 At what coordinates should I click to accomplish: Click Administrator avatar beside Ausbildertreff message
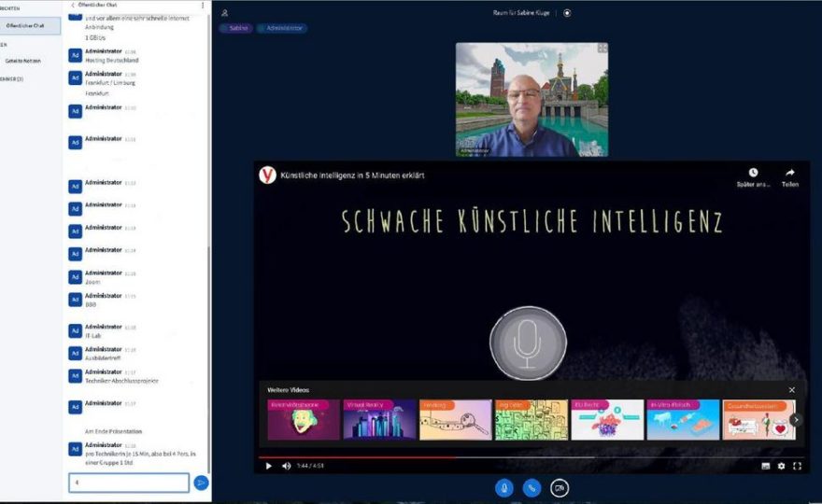tap(76, 353)
